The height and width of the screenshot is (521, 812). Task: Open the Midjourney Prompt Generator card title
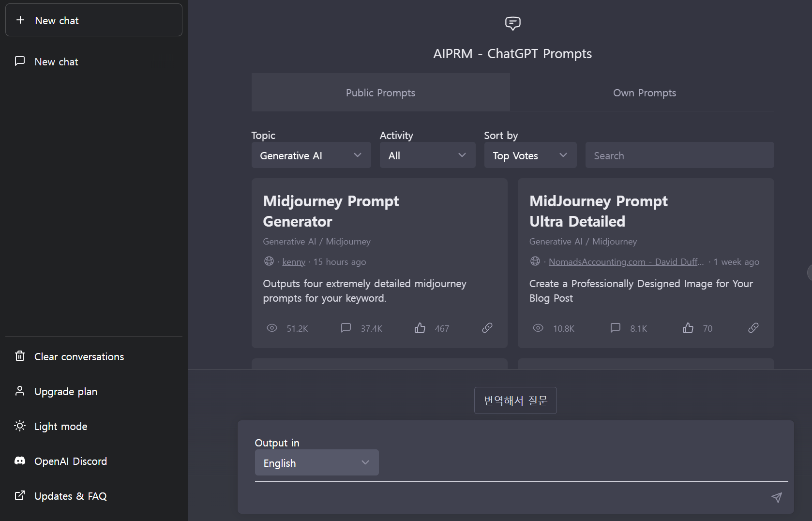click(x=331, y=211)
